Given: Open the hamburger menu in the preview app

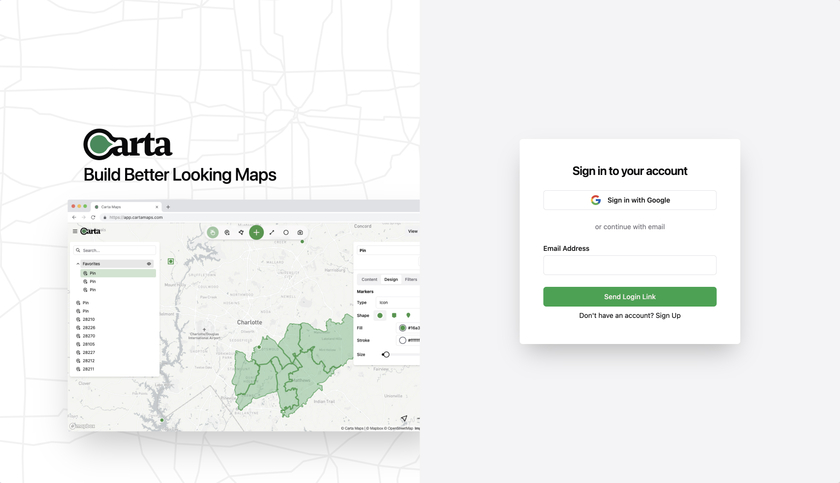Looking at the screenshot, I should point(75,231).
